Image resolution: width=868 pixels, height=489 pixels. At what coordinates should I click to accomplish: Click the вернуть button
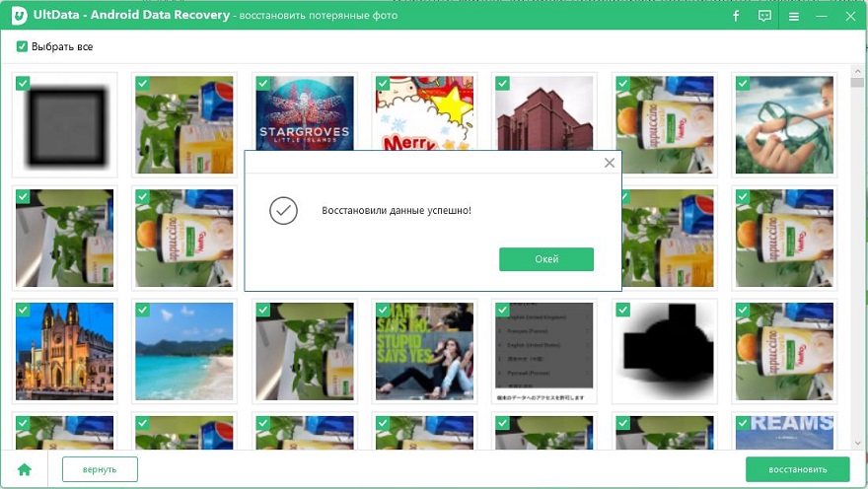tap(100, 469)
